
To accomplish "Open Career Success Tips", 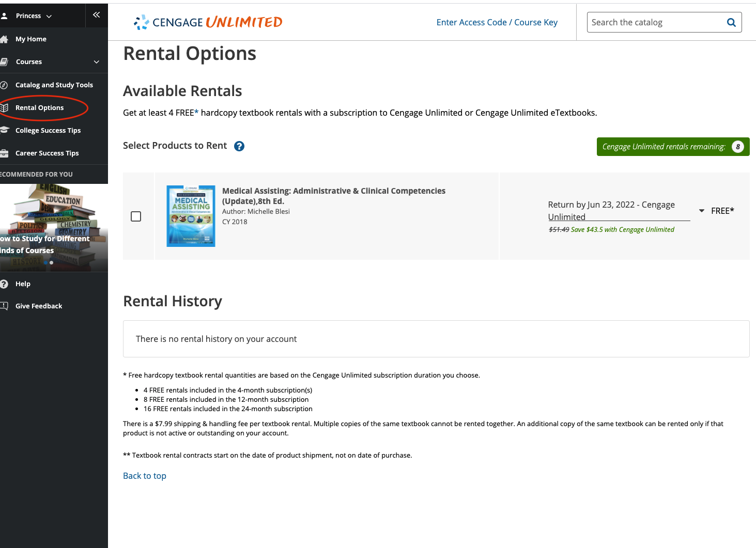I will point(47,153).
